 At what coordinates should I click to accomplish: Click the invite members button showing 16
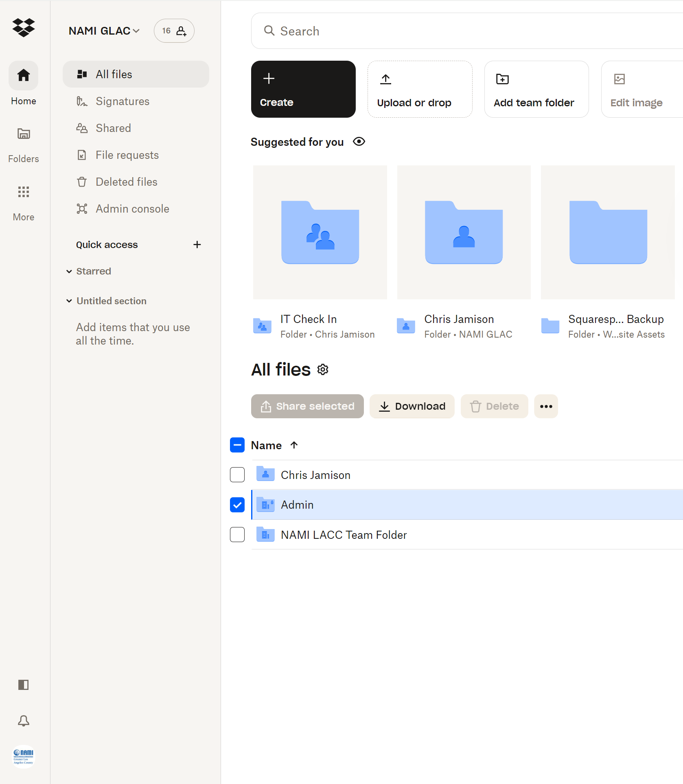click(174, 31)
